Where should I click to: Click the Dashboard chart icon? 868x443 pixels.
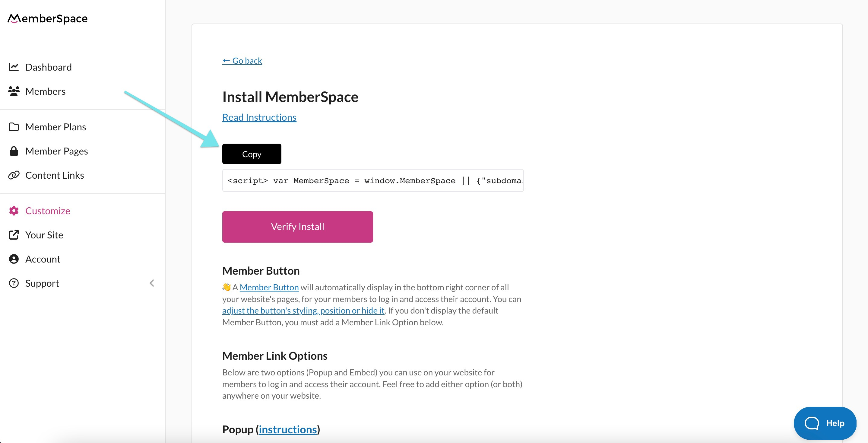(14, 67)
